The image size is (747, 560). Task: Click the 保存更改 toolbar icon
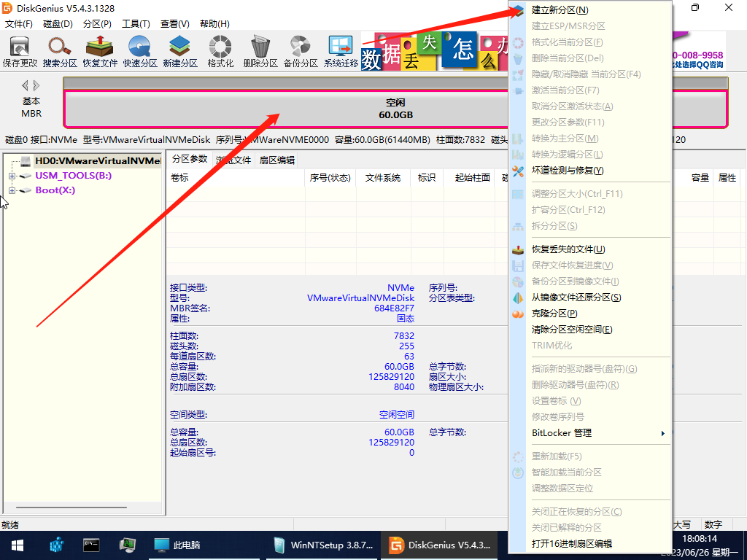pyautogui.click(x=20, y=52)
